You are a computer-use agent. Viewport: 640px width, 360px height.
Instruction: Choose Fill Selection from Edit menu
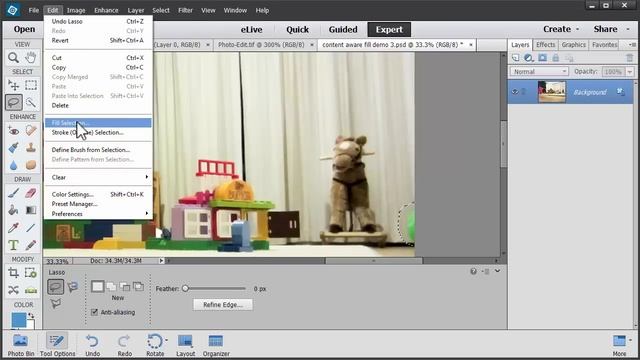(98, 123)
